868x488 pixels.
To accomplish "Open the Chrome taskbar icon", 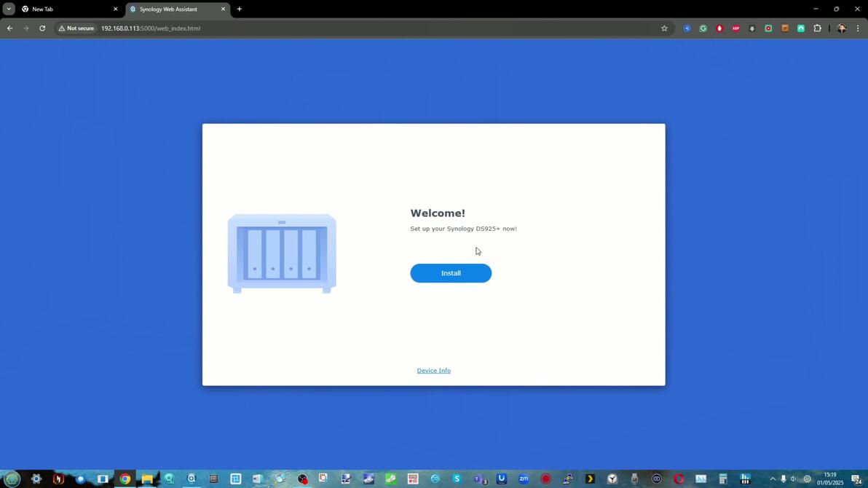I will [125, 479].
